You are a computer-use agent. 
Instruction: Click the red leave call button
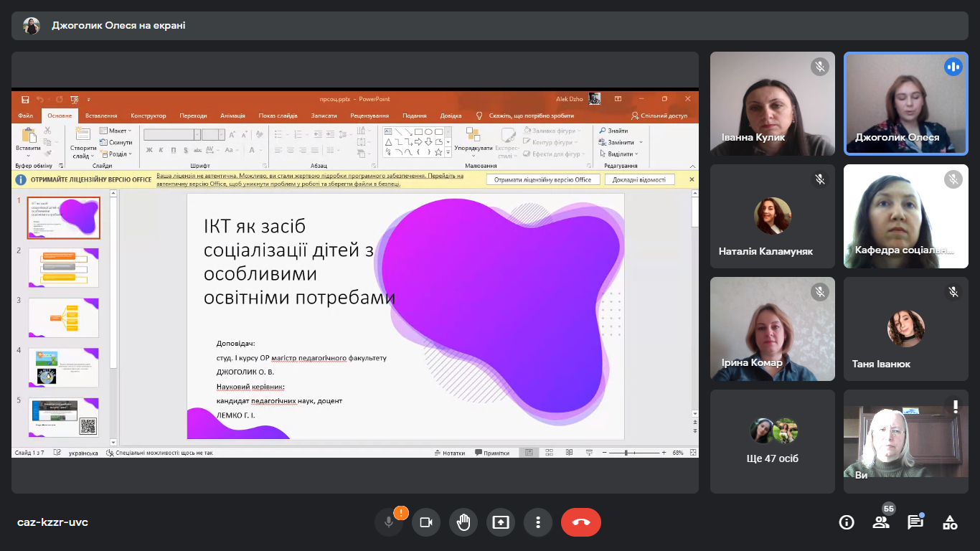(580, 522)
